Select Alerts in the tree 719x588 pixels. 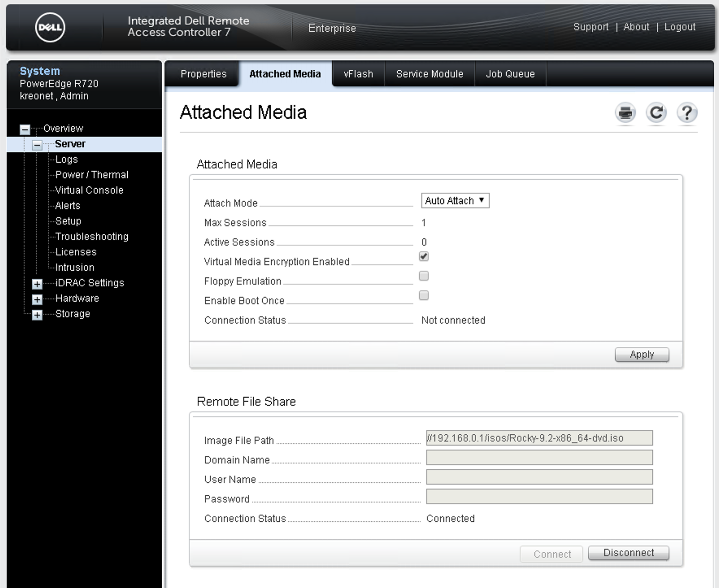[68, 206]
